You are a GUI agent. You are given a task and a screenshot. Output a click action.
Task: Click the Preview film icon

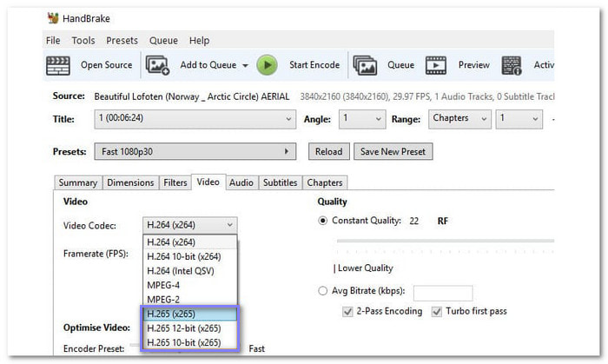point(436,65)
